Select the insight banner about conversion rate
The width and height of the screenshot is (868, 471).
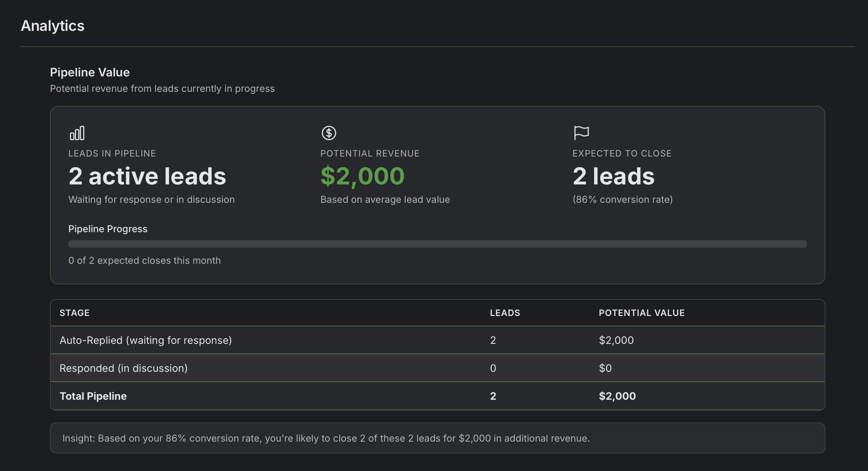coord(434,438)
